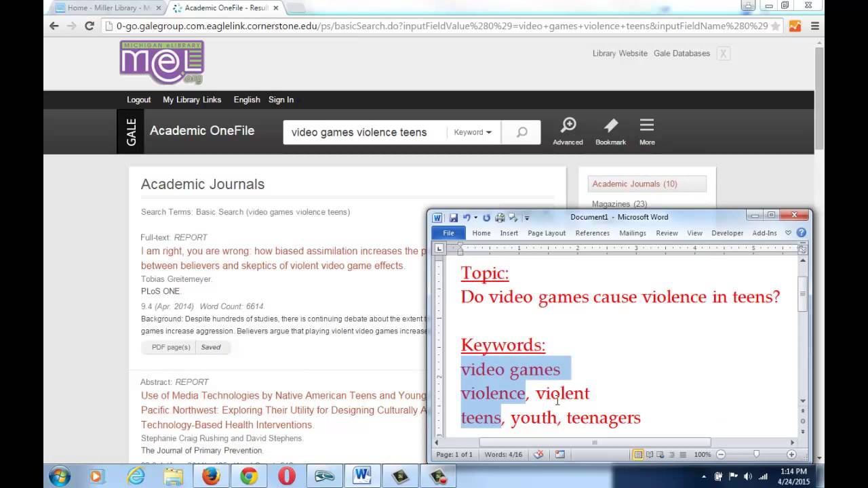Switch to Draft view in Word
The height and width of the screenshot is (488, 868).
coord(683,454)
